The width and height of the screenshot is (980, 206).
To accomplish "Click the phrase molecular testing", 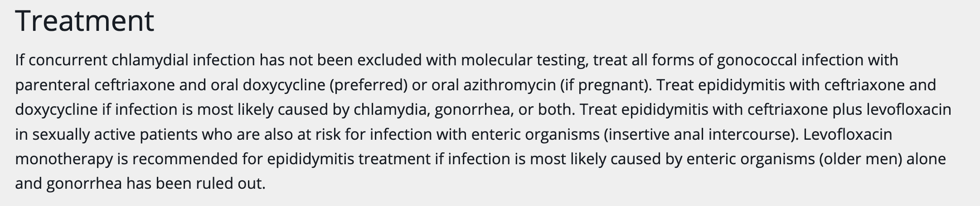I will point(524,61).
